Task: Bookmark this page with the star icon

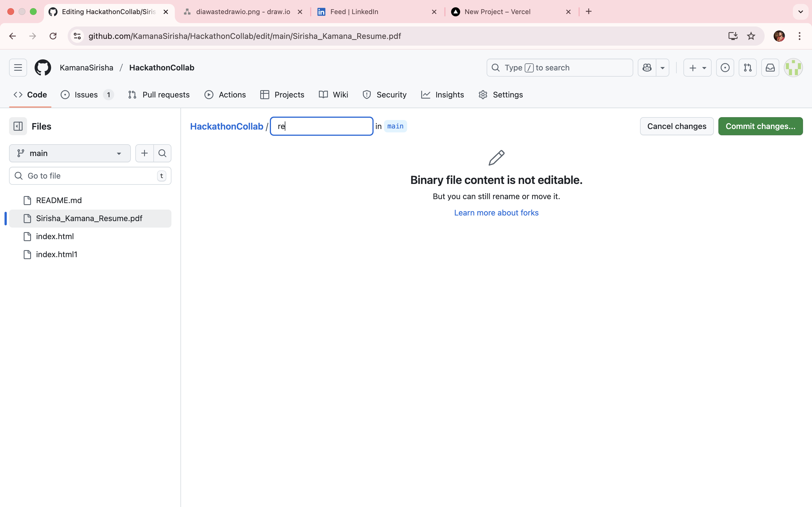Action: [751, 36]
